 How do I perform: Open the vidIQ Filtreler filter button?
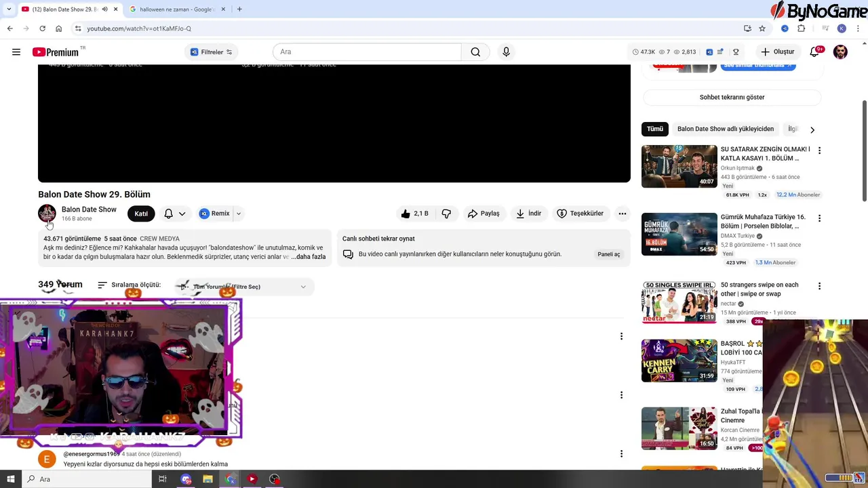pyautogui.click(x=211, y=52)
